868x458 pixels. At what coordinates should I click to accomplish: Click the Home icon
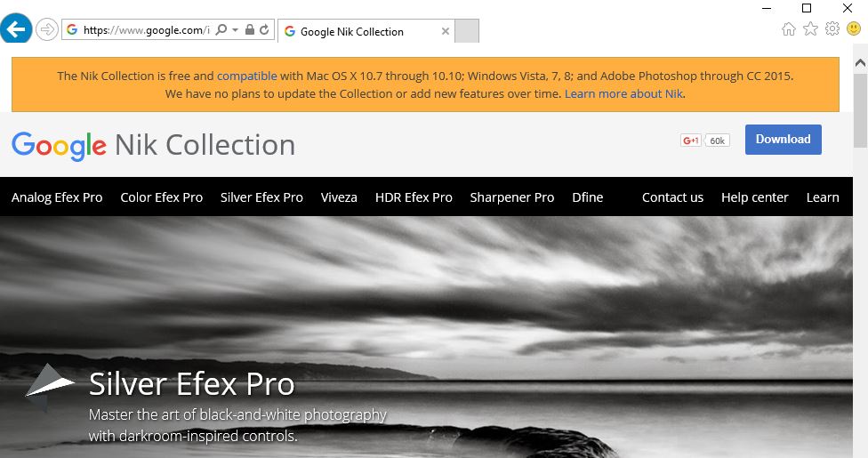pyautogui.click(x=789, y=28)
